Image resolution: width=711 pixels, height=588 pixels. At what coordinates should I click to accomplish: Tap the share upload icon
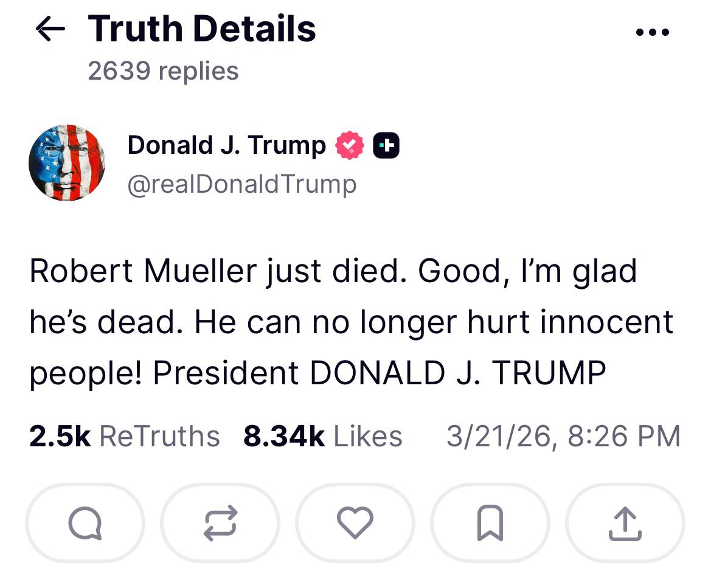[x=625, y=523]
